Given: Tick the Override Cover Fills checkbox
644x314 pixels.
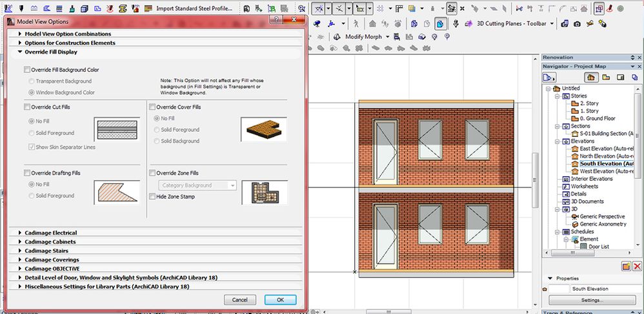Looking at the screenshot, I should pos(152,107).
